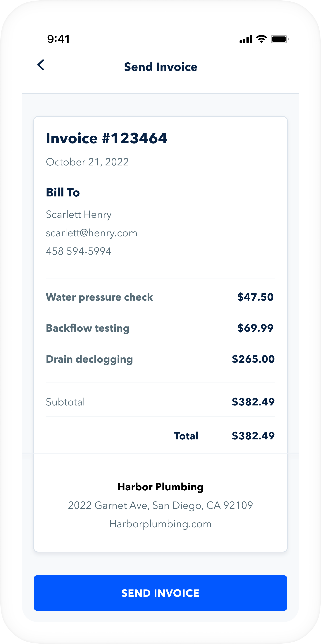The image size is (321, 644).
Task: Tap the Harbor Plumbing business name
Action: coord(160,487)
